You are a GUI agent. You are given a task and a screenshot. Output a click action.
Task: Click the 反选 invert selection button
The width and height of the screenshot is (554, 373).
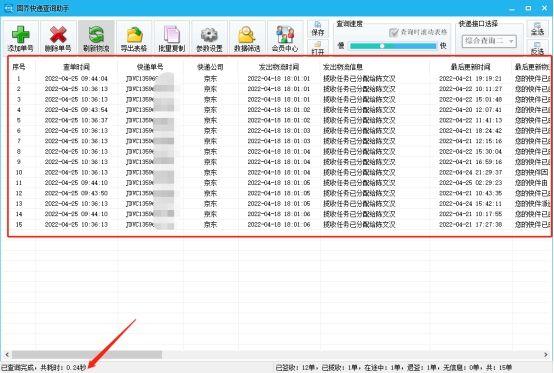[x=537, y=48]
